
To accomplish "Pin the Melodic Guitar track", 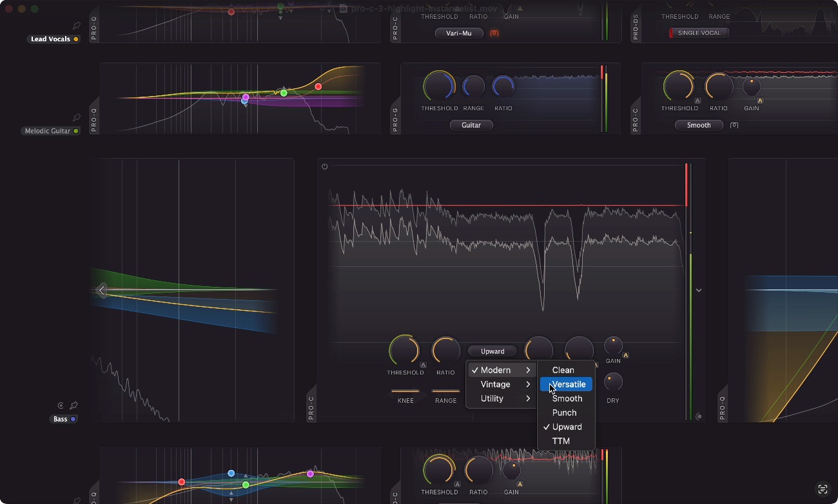I will (77, 117).
